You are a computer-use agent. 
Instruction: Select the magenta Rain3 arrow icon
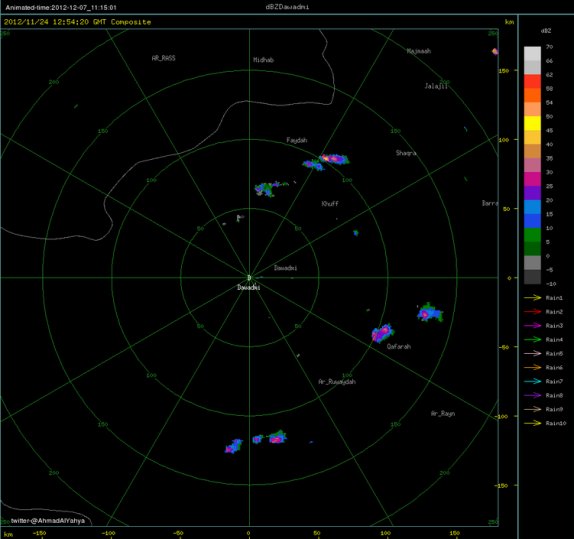(532, 326)
